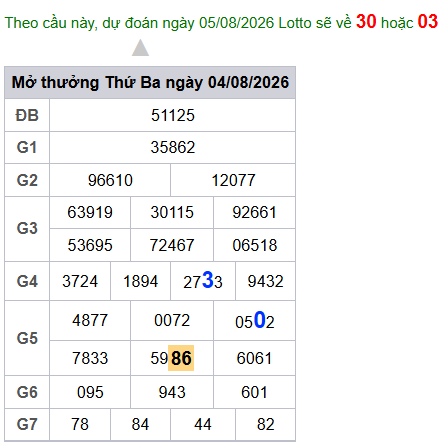Image resolution: width=443 pixels, height=448 pixels.
Task: Click G2 number 12077
Action: (x=233, y=180)
